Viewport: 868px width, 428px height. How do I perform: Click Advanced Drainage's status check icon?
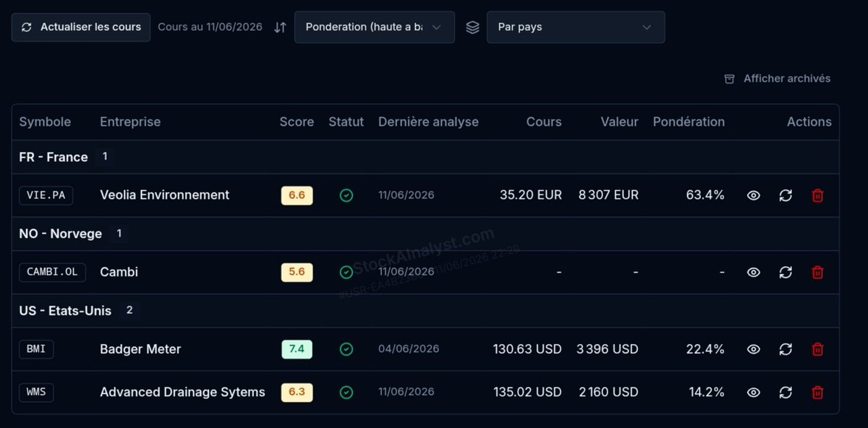346,392
